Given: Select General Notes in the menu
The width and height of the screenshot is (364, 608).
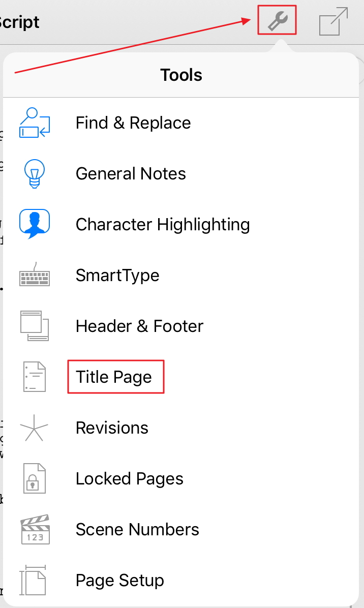Looking at the screenshot, I should point(131,173).
